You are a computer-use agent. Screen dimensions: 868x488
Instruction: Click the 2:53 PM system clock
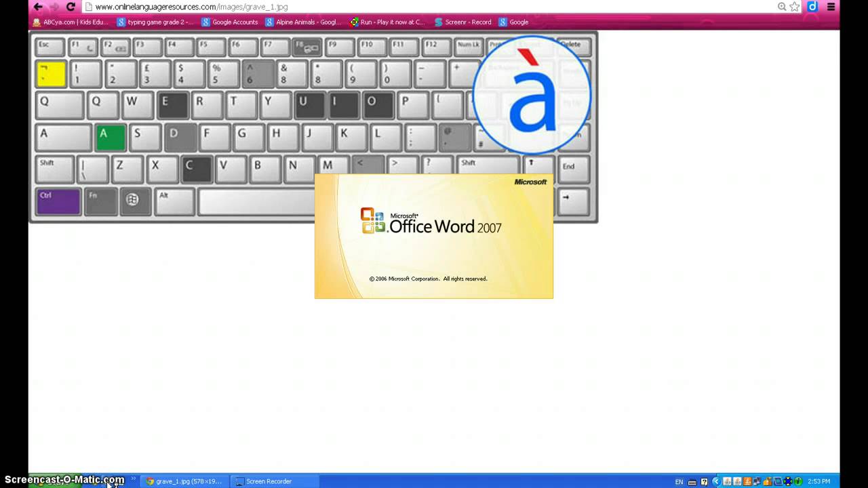pyautogui.click(x=818, y=482)
